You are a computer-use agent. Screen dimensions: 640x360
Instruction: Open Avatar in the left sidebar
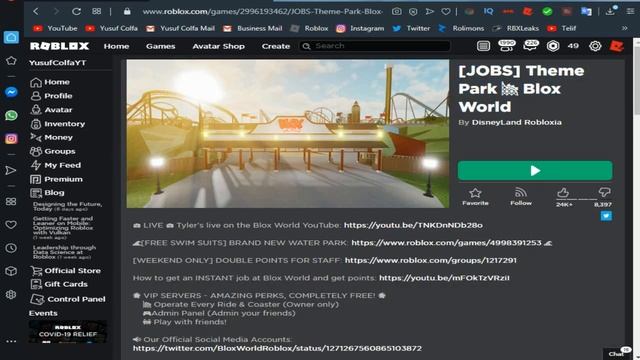tap(51, 109)
